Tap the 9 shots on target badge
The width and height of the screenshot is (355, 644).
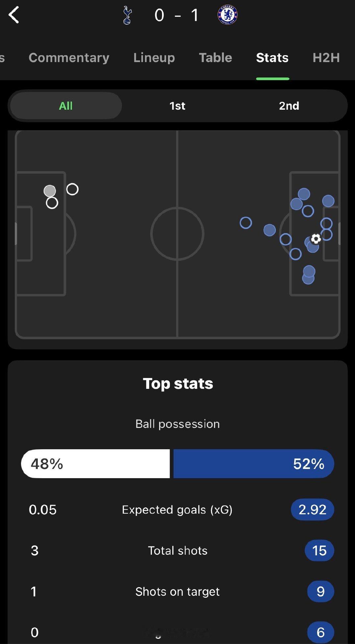click(320, 592)
